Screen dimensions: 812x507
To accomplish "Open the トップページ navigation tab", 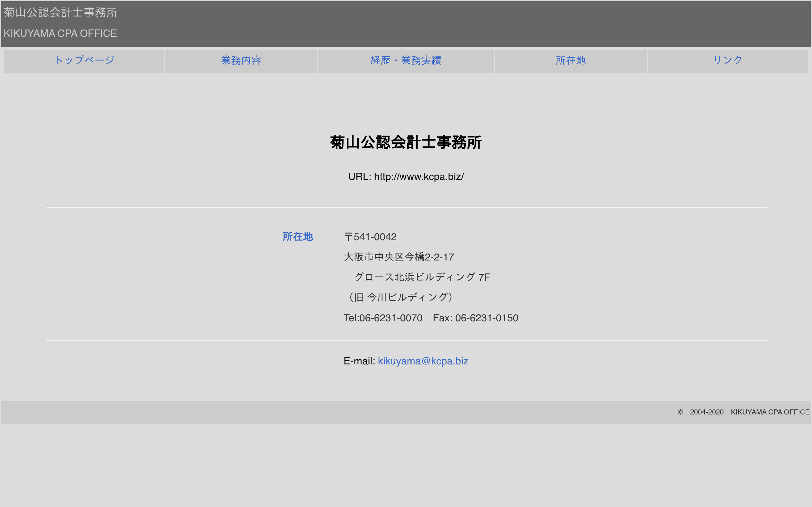I will (x=85, y=61).
